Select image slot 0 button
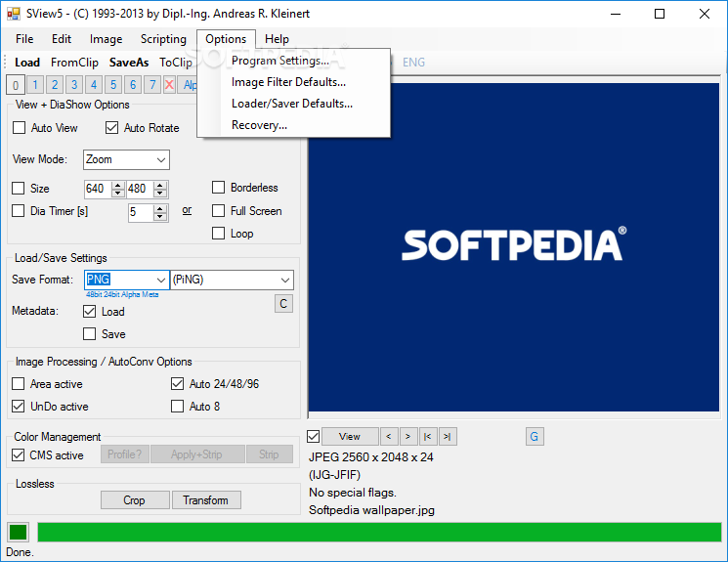 pyautogui.click(x=16, y=85)
